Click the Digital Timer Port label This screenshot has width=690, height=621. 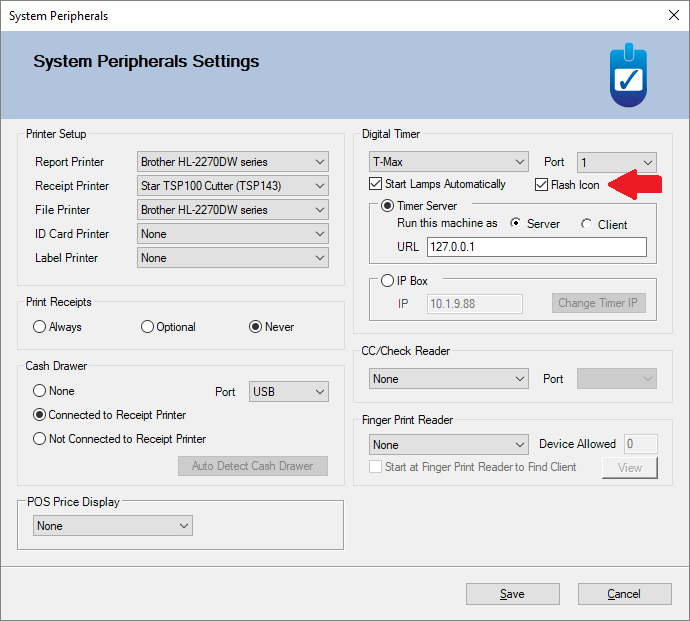click(x=554, y=162)
